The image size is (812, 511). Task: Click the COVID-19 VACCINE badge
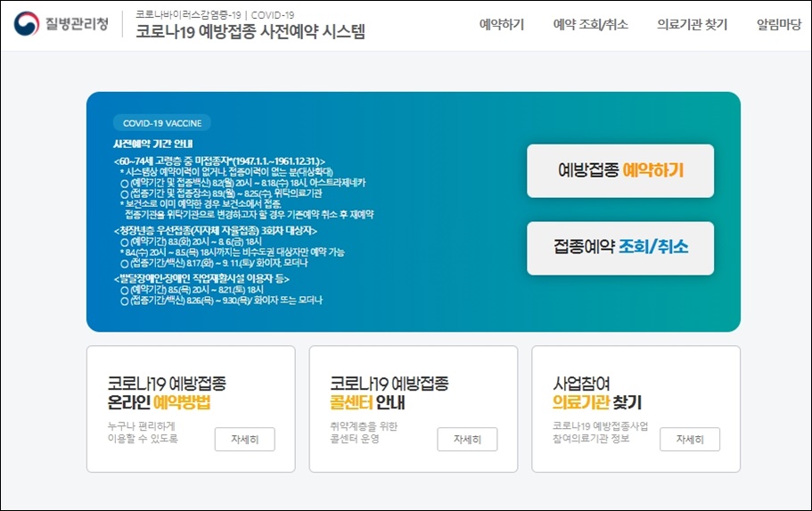pyautogui.click(x=162, y=123)
